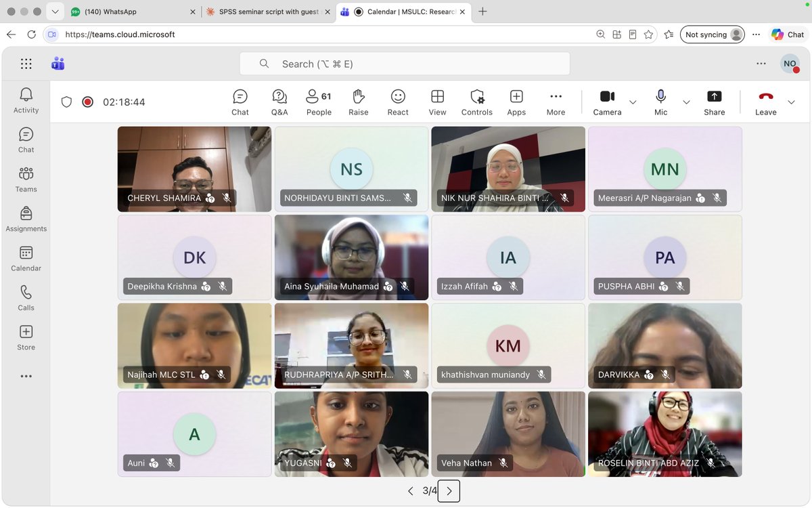This screenshot has height=508, width=812.
Task: Select CHERYL SHAMIRA video tile
Action: 194,169
